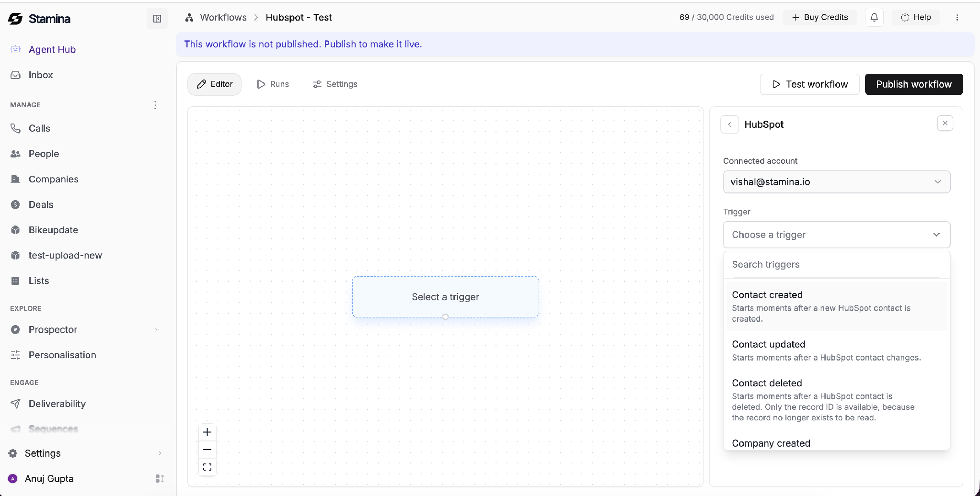This screenshot has height=496, width=980.
Task: Click the Deals dollar icon
Action: 15,204
